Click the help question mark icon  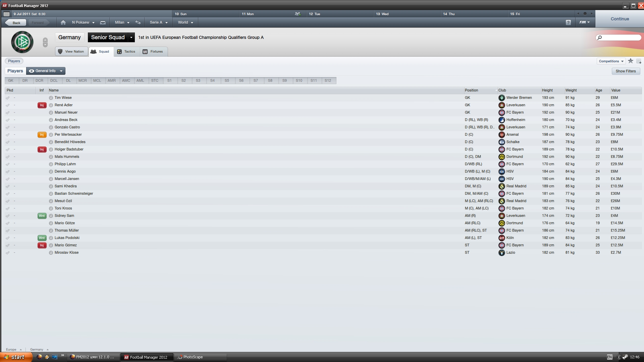[x=568, y=22]
